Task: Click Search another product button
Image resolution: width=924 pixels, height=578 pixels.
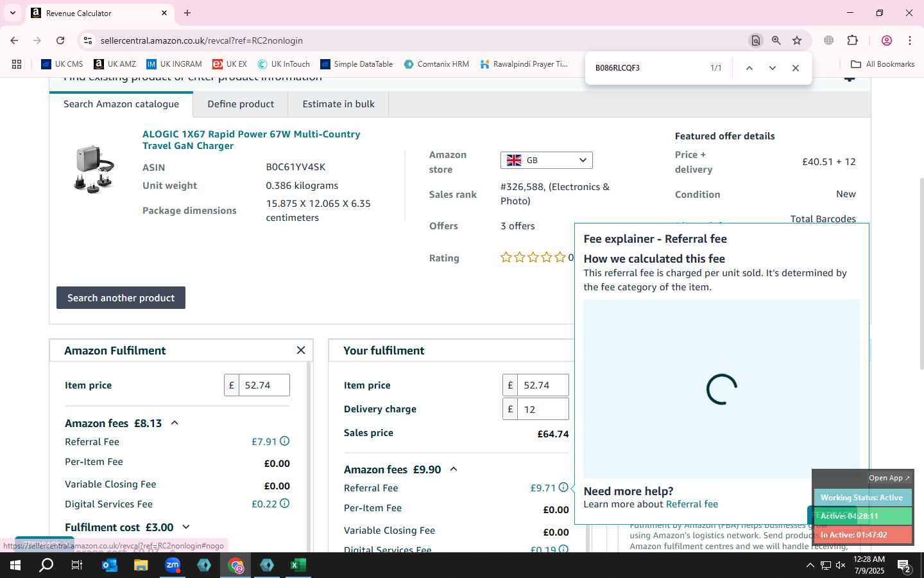Action: click(121, 298)
